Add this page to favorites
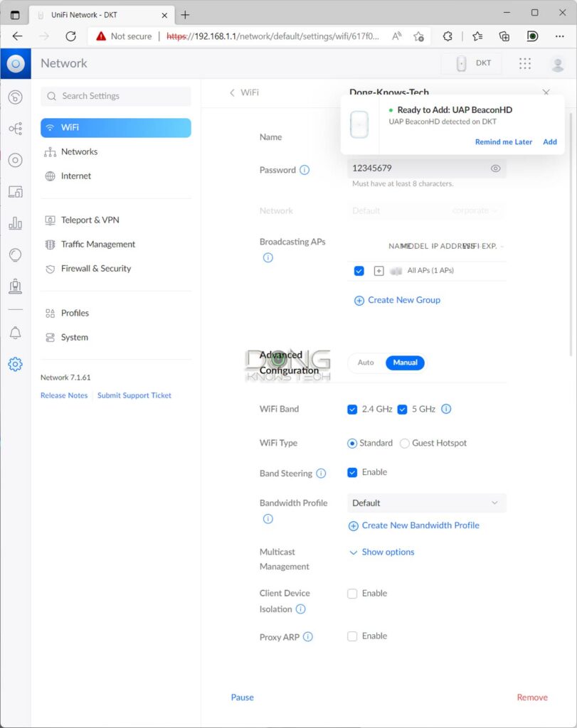This screenshot has width=577, height=728. (418, 36)
